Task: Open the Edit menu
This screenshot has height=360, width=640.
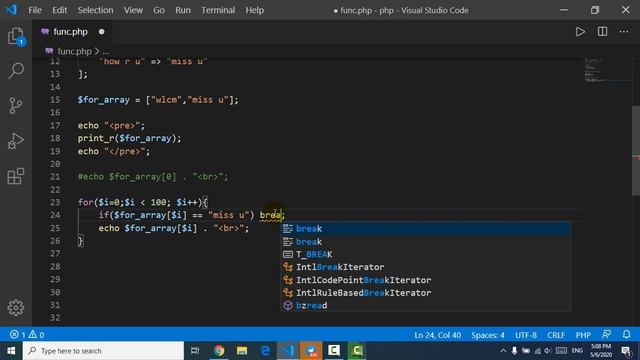Action: pos(59,10)
